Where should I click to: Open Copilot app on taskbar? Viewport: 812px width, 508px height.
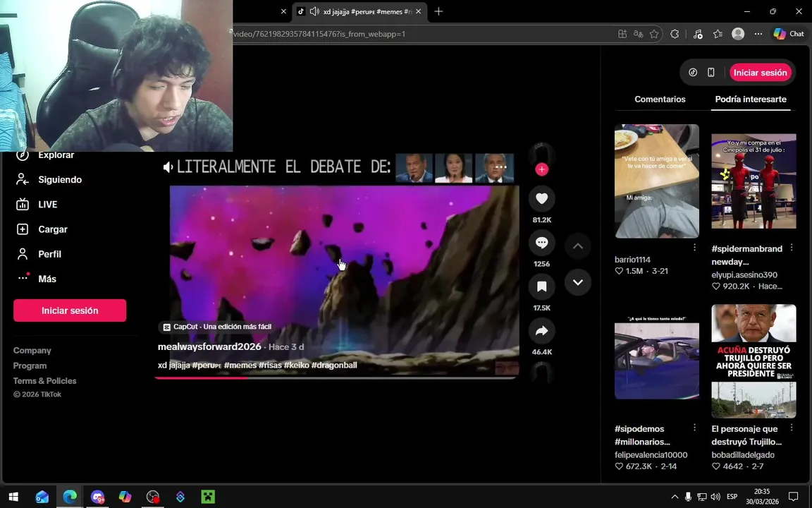[x=125, y=497]
